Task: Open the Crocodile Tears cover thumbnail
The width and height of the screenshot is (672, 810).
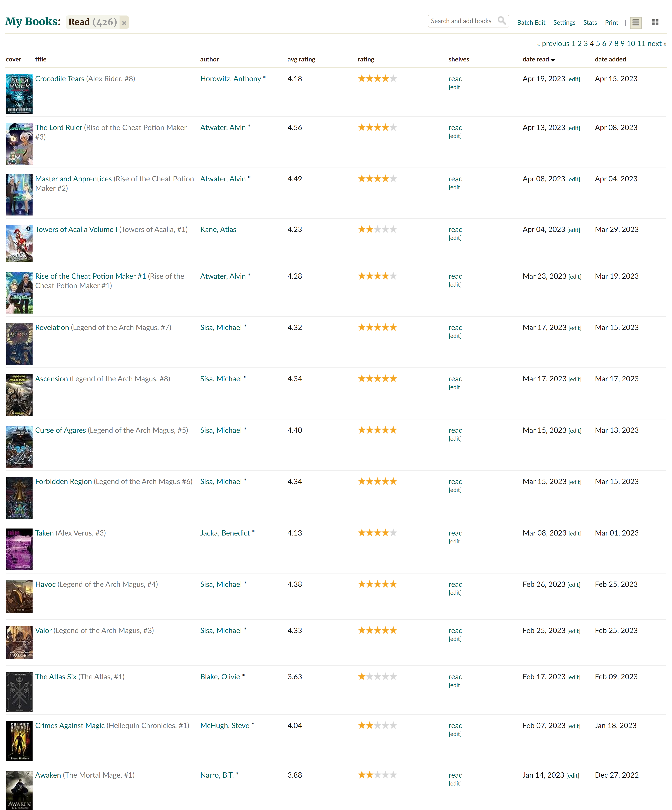Action: (x=19, y=94)
